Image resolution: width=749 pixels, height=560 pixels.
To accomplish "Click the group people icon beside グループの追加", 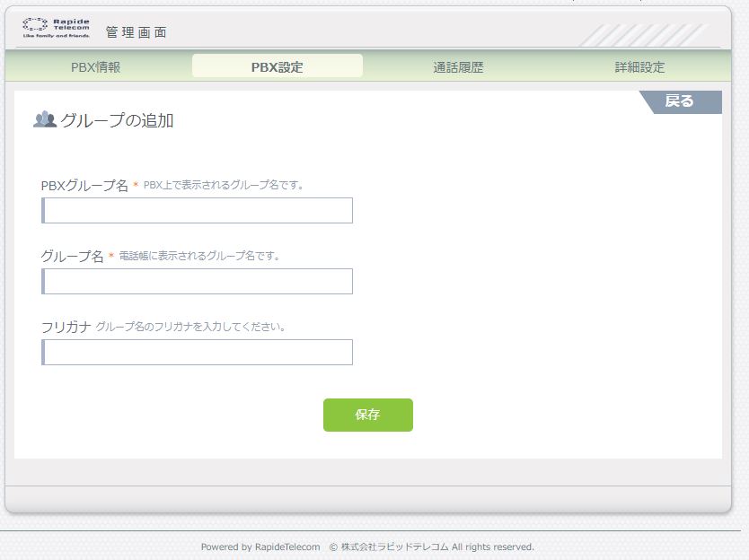I will 45,119.
